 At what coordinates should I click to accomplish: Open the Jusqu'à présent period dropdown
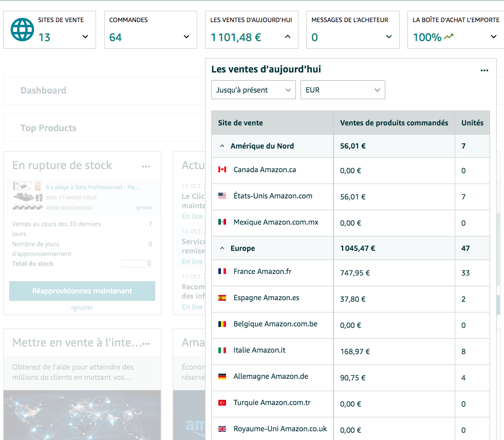click(253, 90)
